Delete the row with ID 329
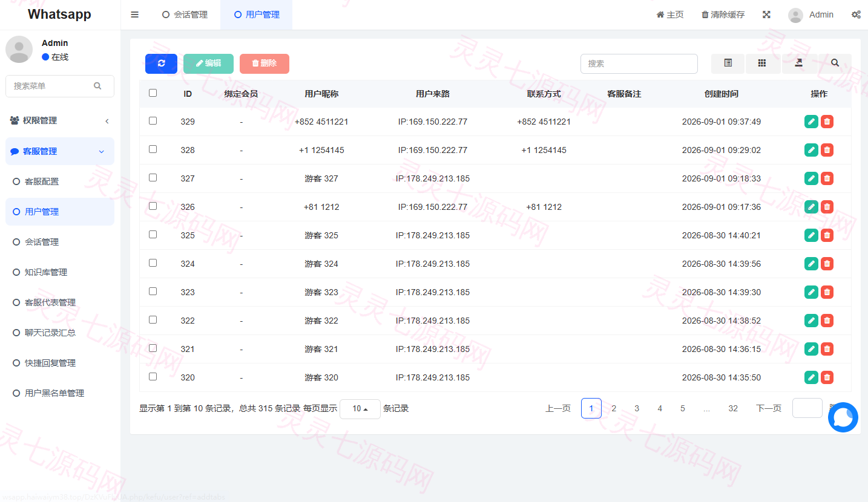The width and height of the screenshot is (868, 502). point(827,122)
